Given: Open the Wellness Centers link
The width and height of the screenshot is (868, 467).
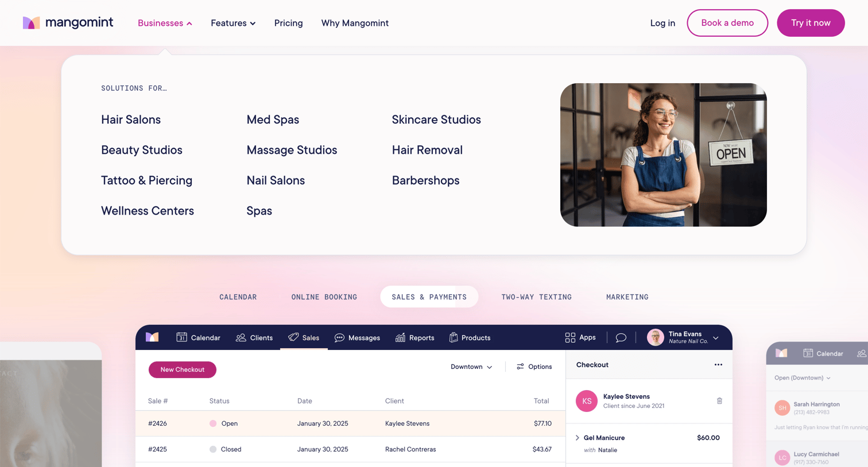Looking at the screenshot, I should pyautogui.click(x=148, y=211).
